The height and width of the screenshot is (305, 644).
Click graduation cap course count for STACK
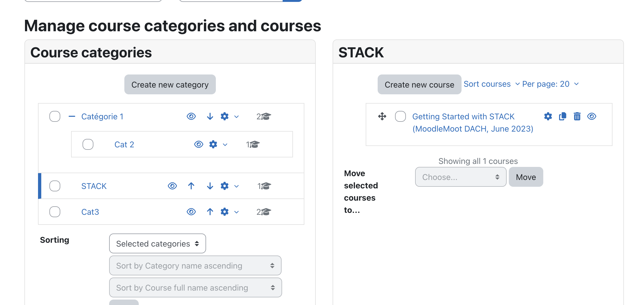point(264,186)
